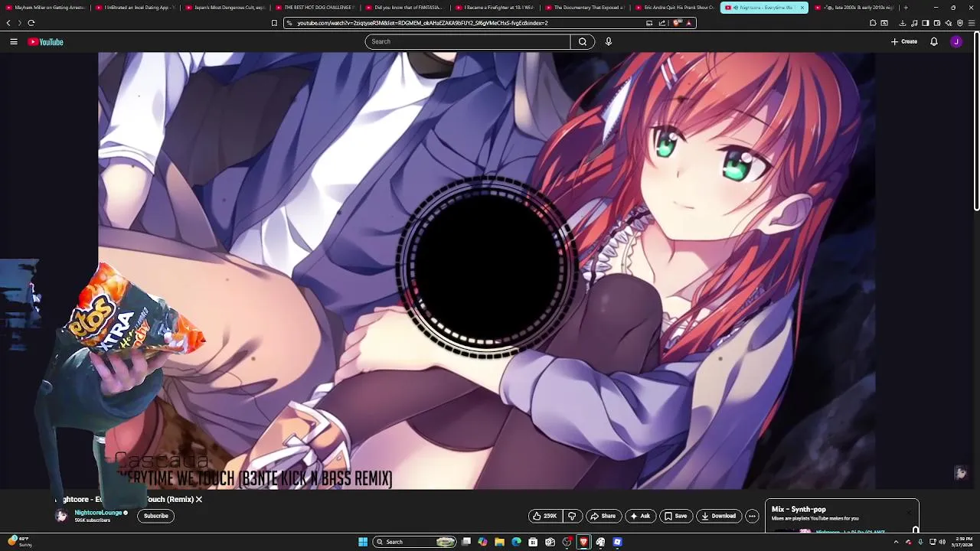Switch to the 'Mayhem Miller on Getting Arrested' tab
The image size is (980, 551).
click(46, 8)
